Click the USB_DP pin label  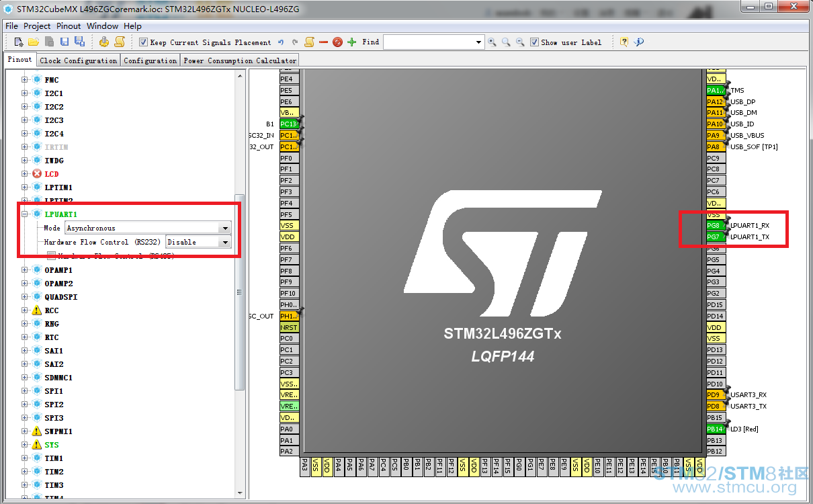click(743, 101)
